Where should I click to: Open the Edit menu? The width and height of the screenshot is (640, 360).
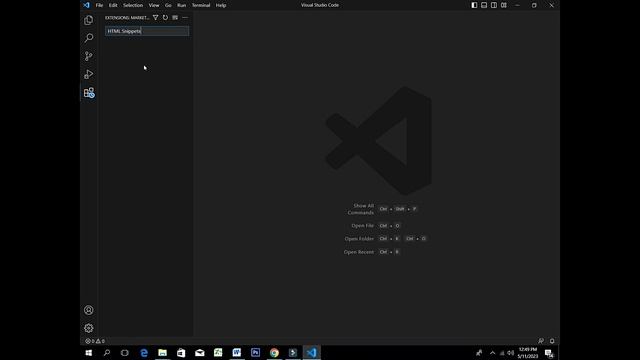[x=113, y=5]
